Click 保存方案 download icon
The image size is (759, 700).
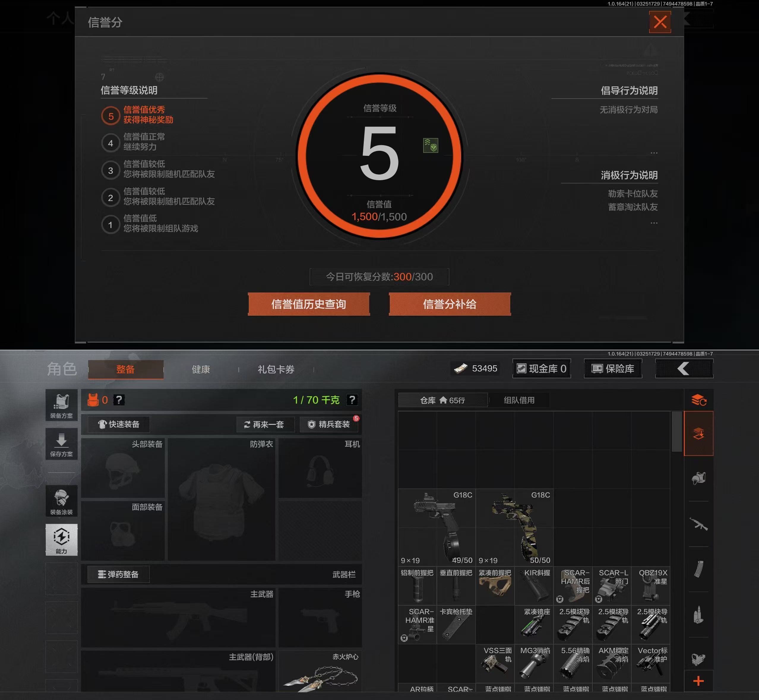coord(61,444)
